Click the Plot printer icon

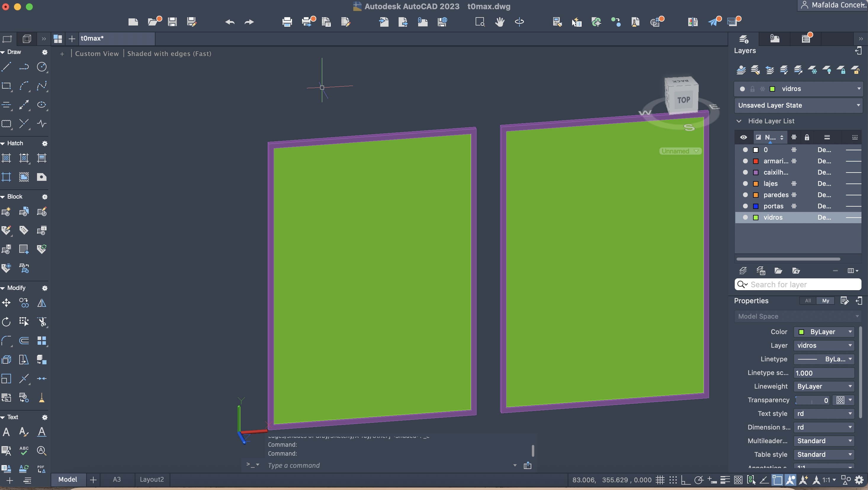coord(287,22)
